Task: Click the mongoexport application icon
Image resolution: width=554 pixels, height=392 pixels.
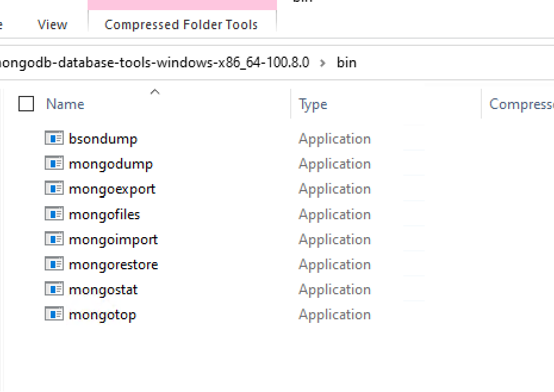Action: [54, 188]
